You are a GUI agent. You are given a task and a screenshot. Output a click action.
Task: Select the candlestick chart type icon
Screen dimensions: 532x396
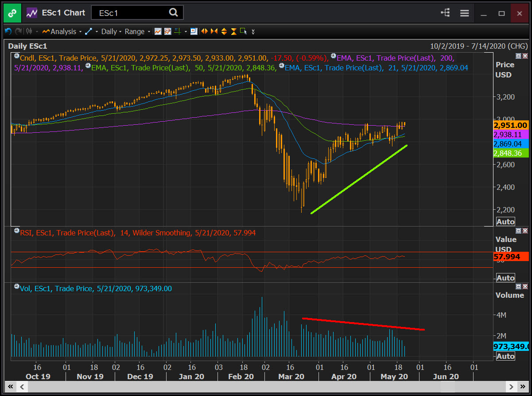[30, 31]
